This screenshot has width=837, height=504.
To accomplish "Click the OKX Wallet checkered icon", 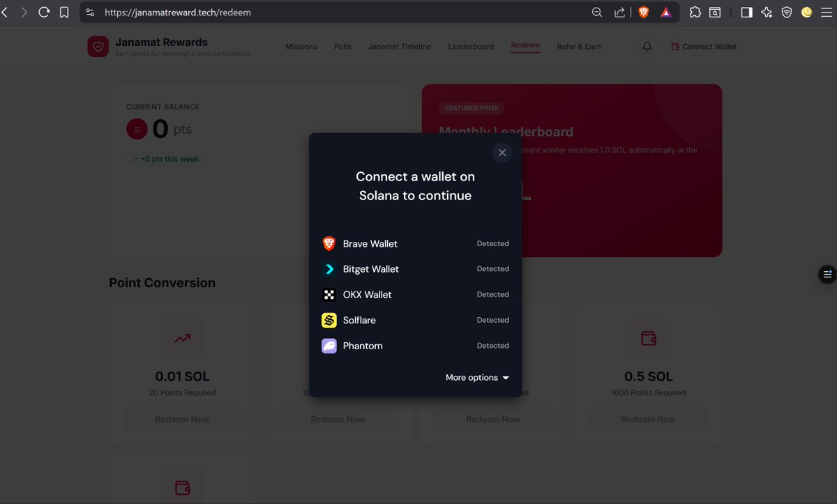I will 329,295.
